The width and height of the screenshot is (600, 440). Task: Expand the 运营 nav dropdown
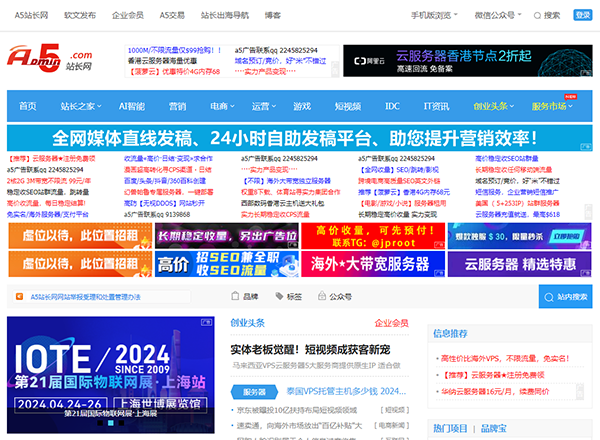[x=264, y=106]
